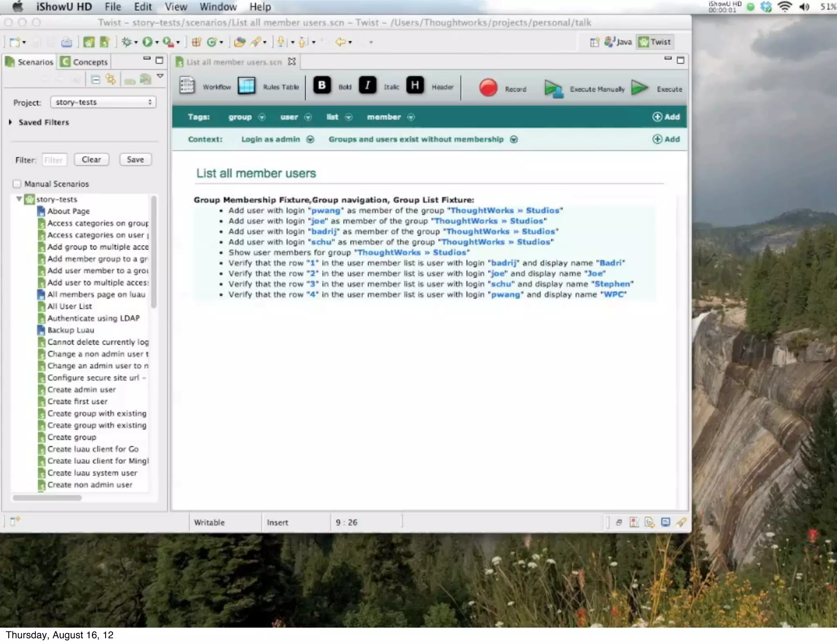The height and width of the screenshot is (644, 837).
Task: Open the dropdown arrow beside group tag
Action: [262, 117]
